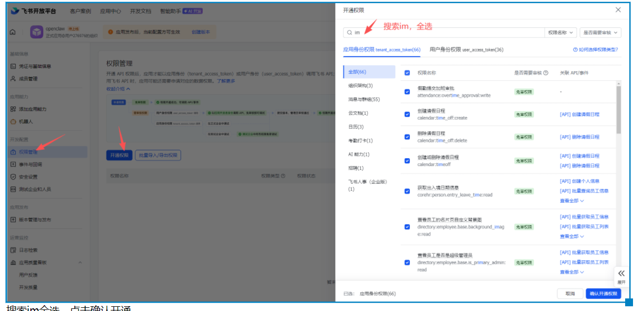Select the 飞书人事（企业版）(1) category
The height and width of the screenshot is (311, 644).
point(369,185)
